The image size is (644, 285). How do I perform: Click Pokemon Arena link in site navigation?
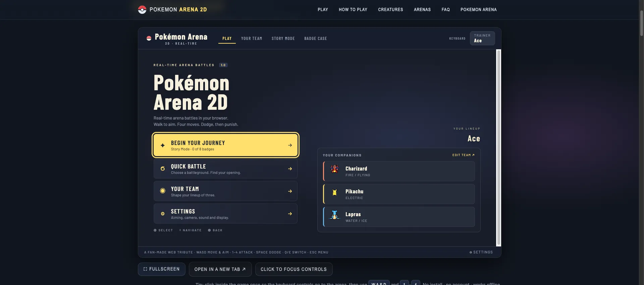pos(479,10)
